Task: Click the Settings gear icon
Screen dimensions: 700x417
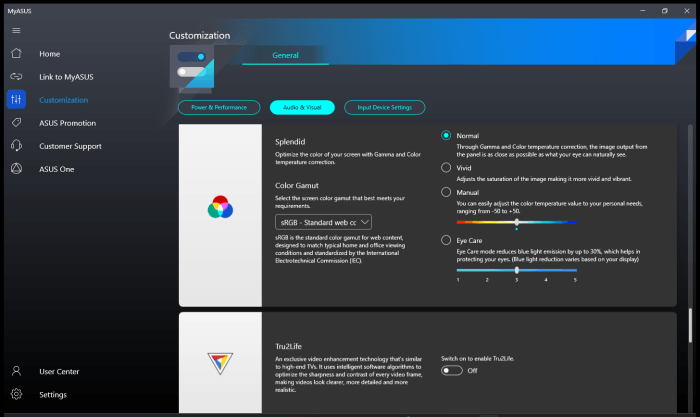Action: pos(17,394)
